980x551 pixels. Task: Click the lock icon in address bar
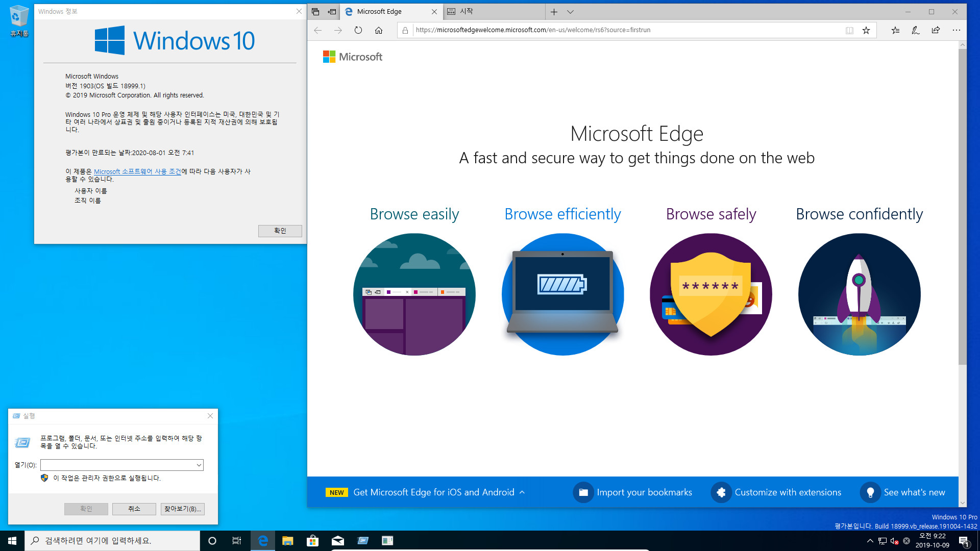[x=405, y=30]
